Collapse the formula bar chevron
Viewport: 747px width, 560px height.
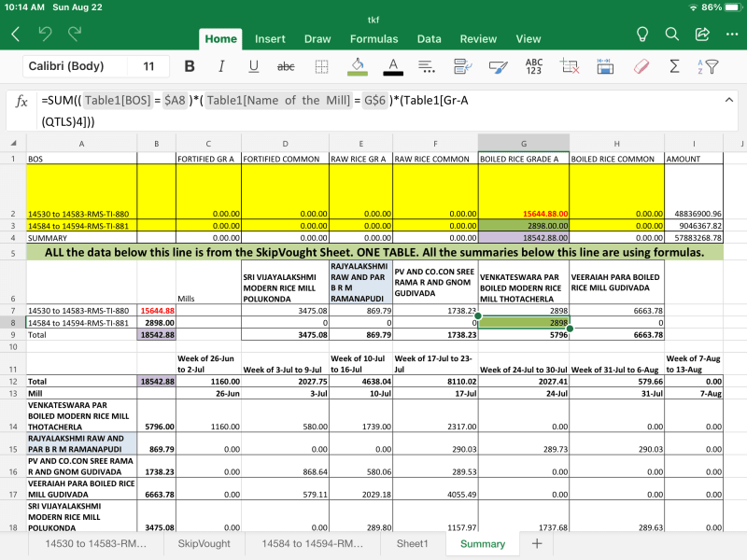click(x=729, y=100)
